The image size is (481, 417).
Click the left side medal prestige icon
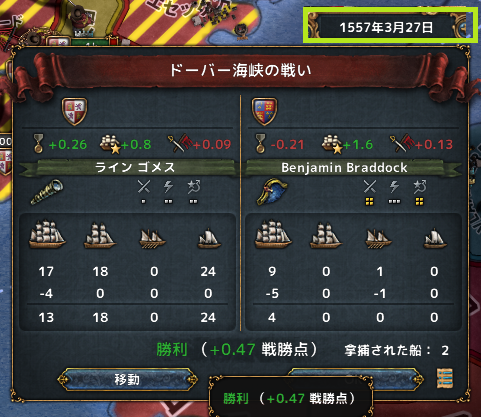pyautogui.click(x=39, y=143)
